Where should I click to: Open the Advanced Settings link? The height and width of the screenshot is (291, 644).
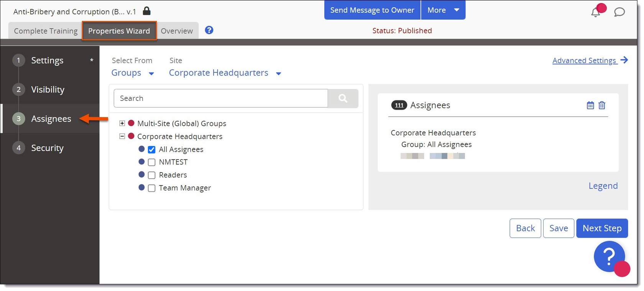point(585,60)
